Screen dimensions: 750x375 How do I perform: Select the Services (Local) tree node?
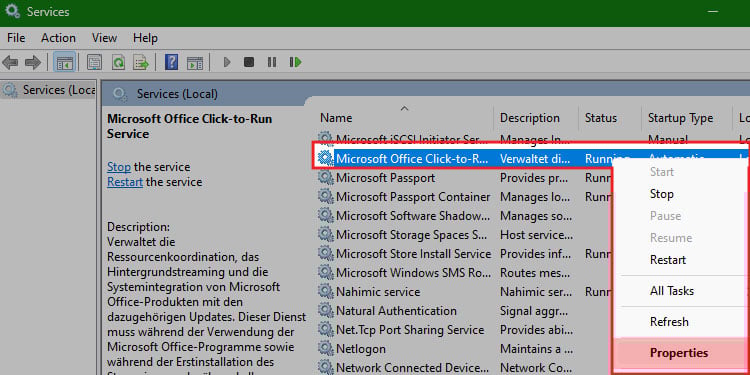(48, 90)
